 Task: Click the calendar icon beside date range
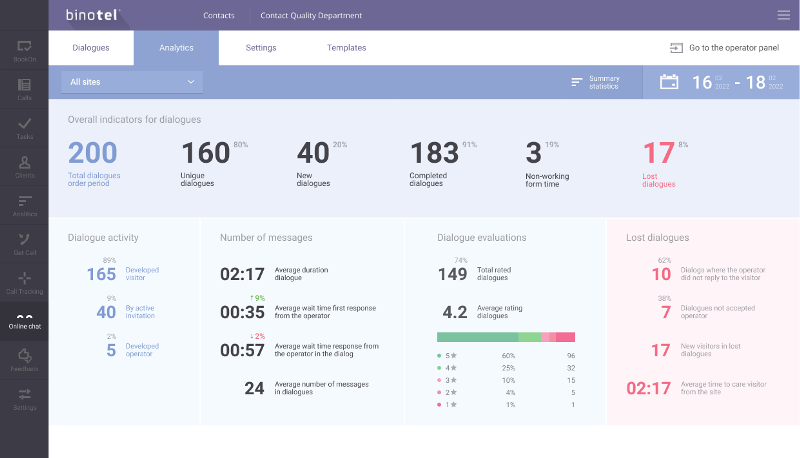pos(669,82)
